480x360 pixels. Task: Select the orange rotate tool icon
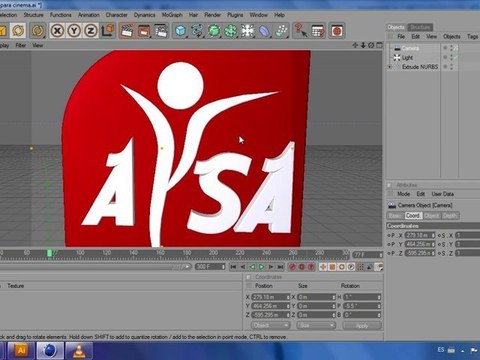pyautogui.click(x=38, y=31)
